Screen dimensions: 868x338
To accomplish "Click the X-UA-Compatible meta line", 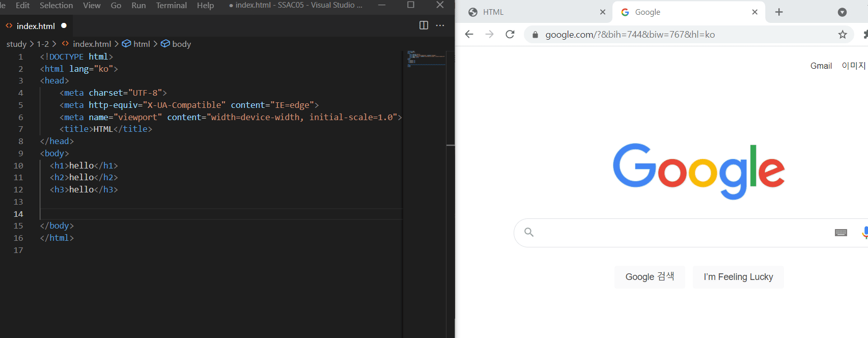I will pos(189,105).
